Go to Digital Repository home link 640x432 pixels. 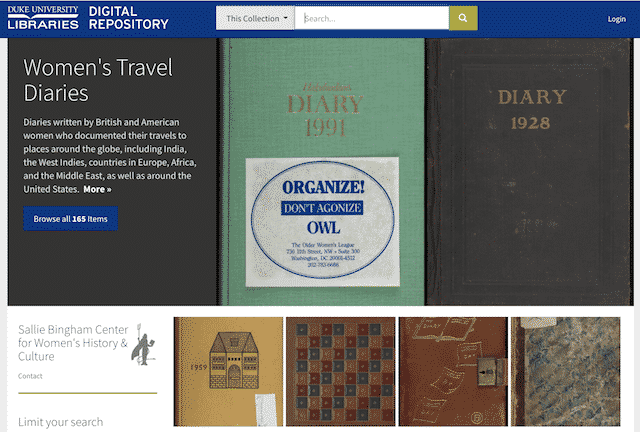(x=128, y=18)
